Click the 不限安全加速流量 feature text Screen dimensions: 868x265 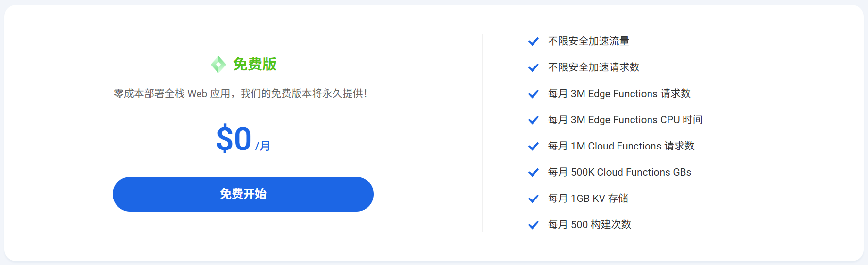click(588, 41)
